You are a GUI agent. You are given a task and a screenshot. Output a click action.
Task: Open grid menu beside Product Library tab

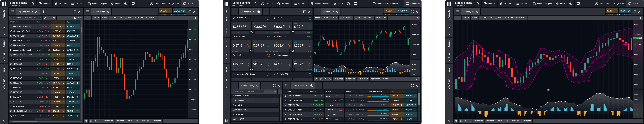click(x=235, y=86)
